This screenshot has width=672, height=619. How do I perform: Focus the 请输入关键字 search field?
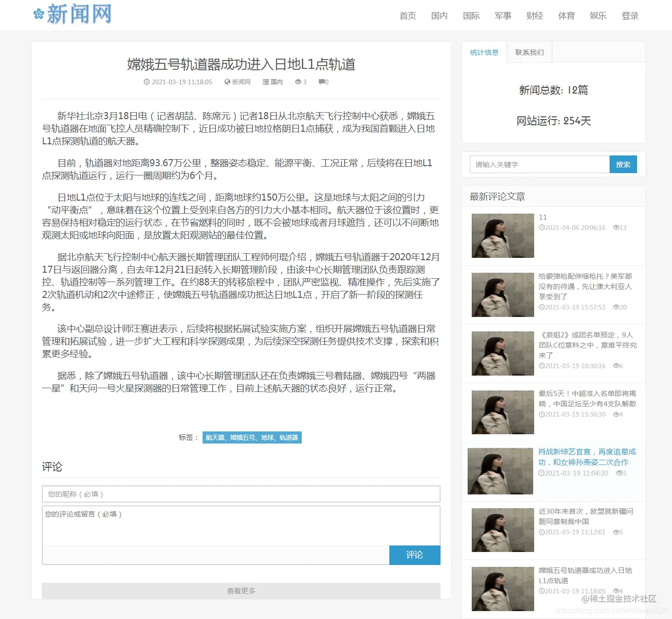click(540, 164)
